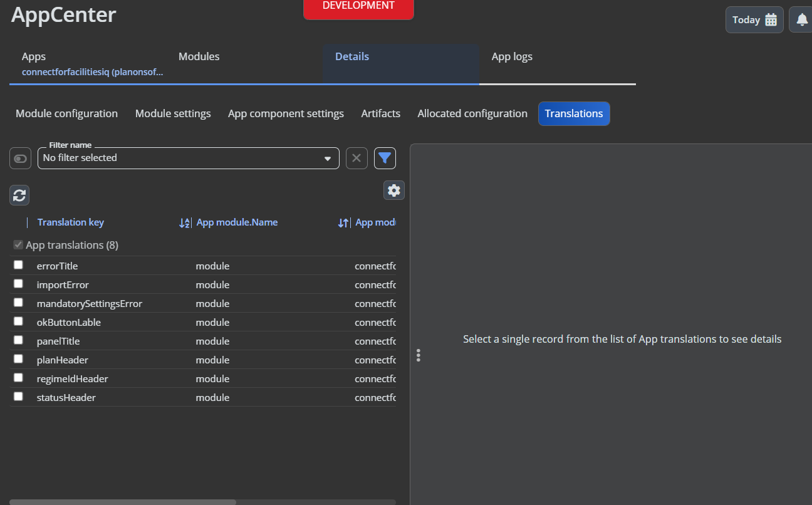
Task: Select the errorTitle translation key
Action: coord(58,266)
